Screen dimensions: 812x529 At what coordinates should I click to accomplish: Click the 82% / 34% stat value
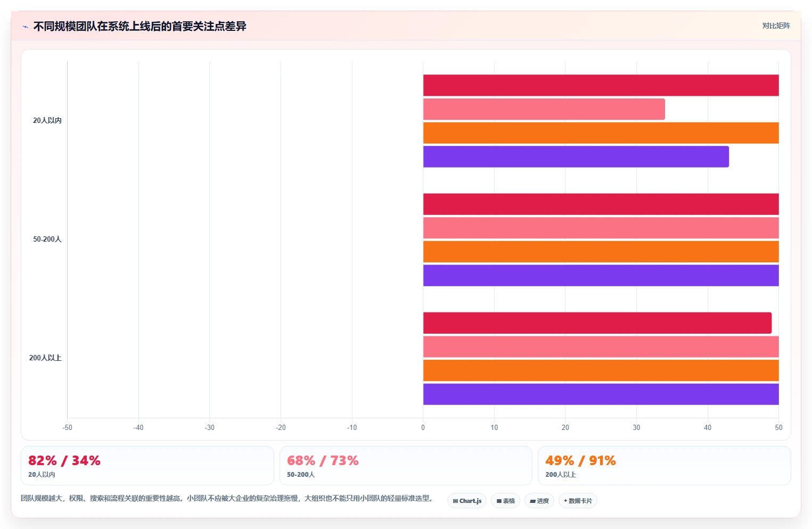[64, 460]
